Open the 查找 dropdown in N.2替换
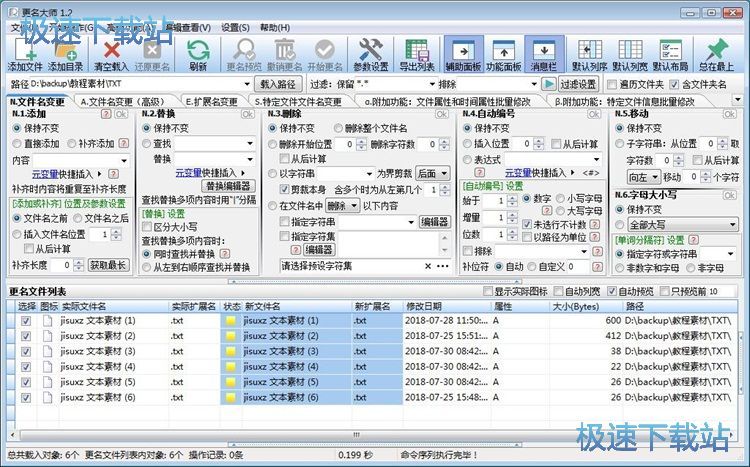This screenshot has height=467, width=750. pyautogui.click(x=250, y=143)
